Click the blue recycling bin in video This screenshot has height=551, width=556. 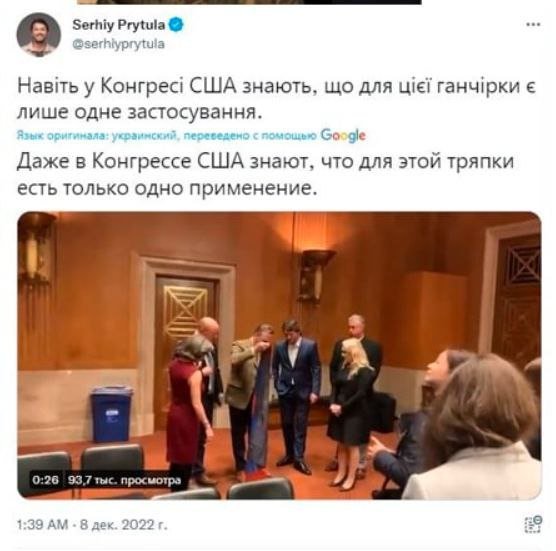pyautogui.click(x=111, y=414)
